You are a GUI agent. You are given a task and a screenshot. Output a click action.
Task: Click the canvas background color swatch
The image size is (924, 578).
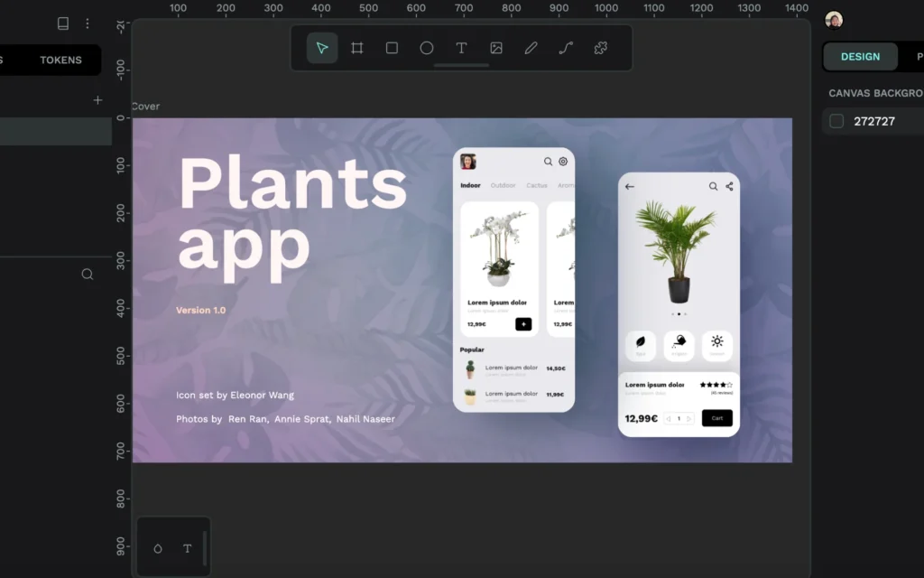coord(836,121)
